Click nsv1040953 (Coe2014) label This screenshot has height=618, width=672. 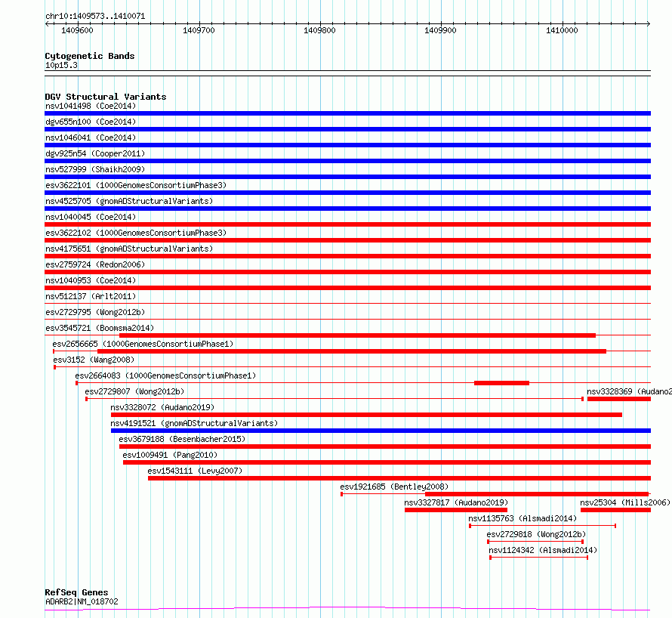[91, 280]
